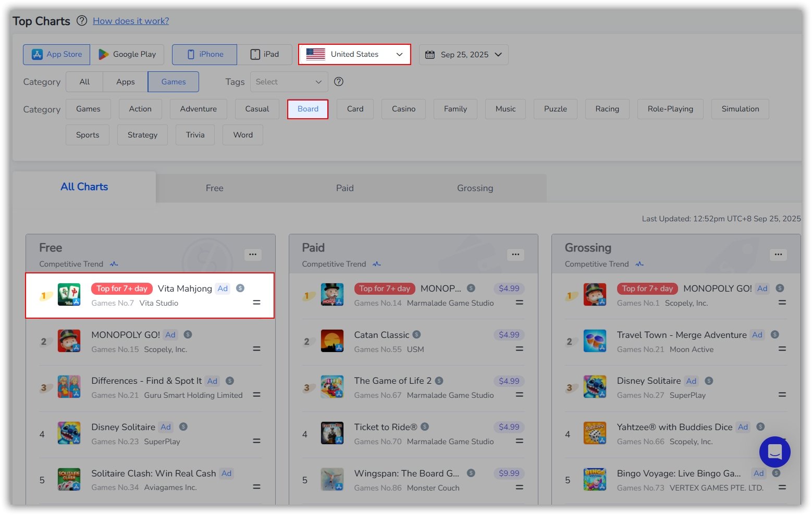Click the Moon Active publisher name
This screenshot has width=812, height=515.
[x=692, y=349]
